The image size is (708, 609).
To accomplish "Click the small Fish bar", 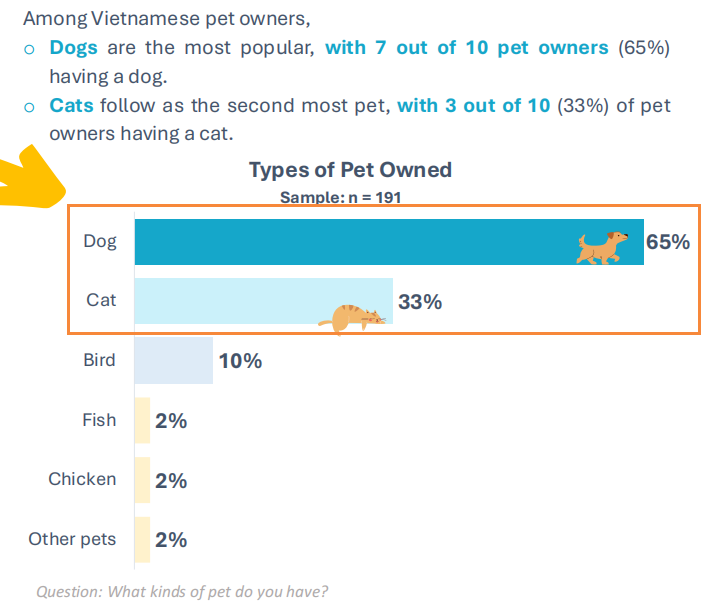I will point(142,420).
